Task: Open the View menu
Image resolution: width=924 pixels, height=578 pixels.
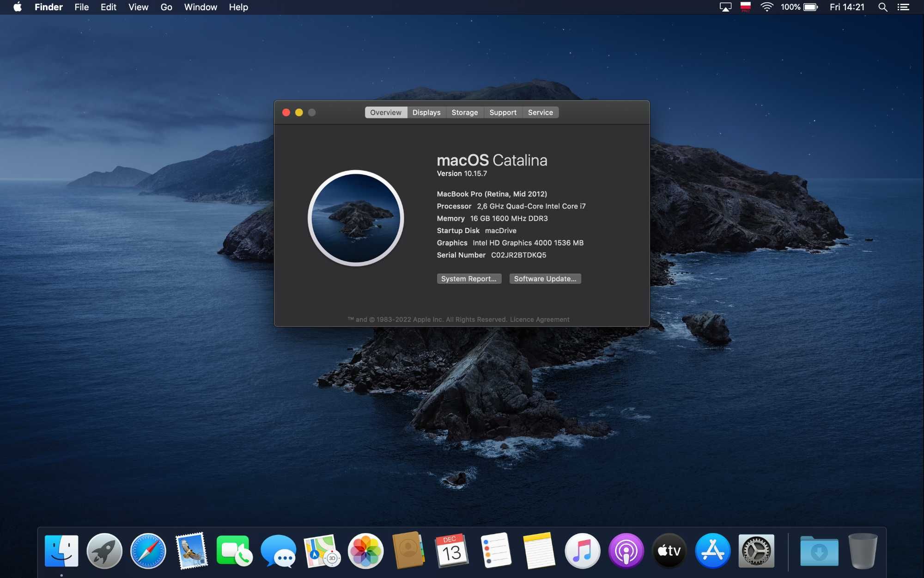Action: 138,7
